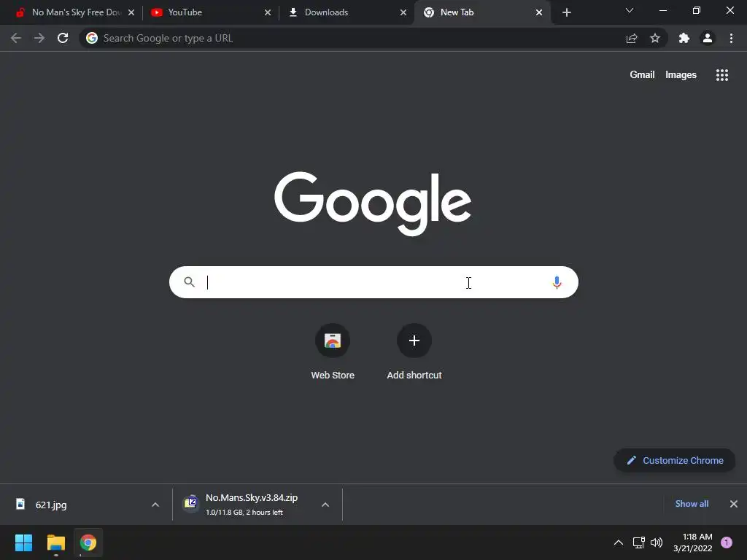Click the Customize Chrome button
Screen dimensions: 747x560
pyautogui.click(x=675, y=461)
